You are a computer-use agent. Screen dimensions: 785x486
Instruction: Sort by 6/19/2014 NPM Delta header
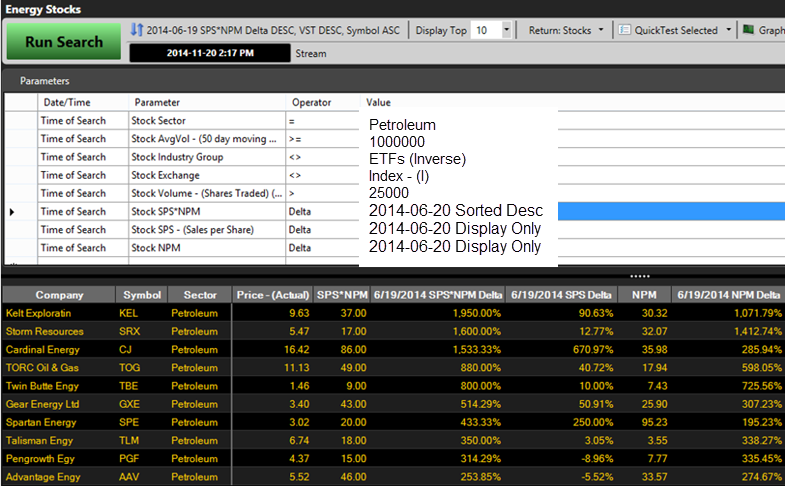pyautogui.click(x=728, y=295)
